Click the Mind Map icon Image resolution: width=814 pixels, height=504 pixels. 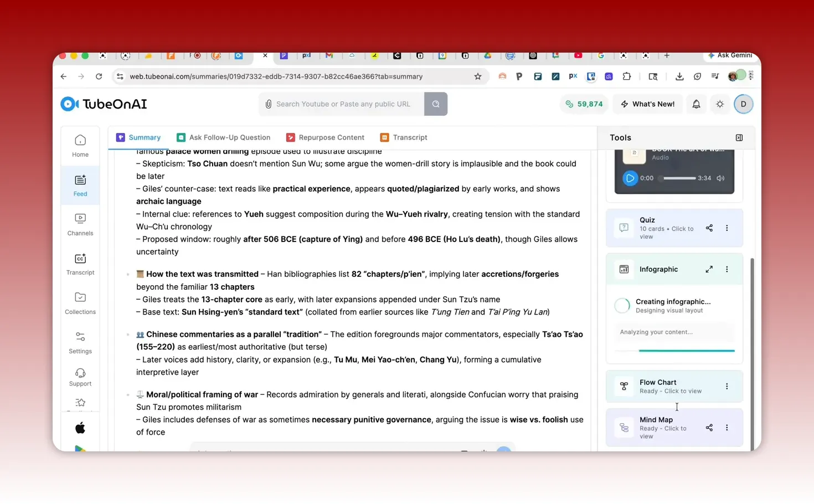(x=624, y=428)
